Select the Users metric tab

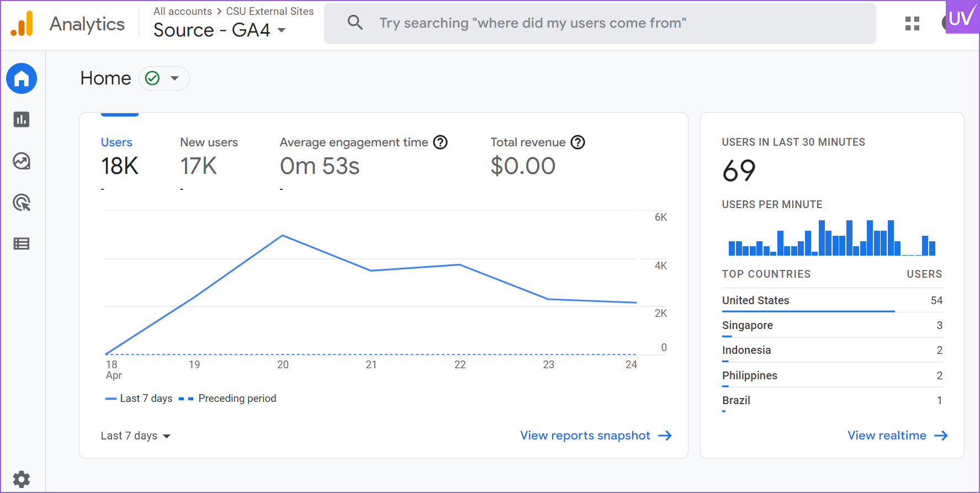pyautogui.click(x=116, y=142)
